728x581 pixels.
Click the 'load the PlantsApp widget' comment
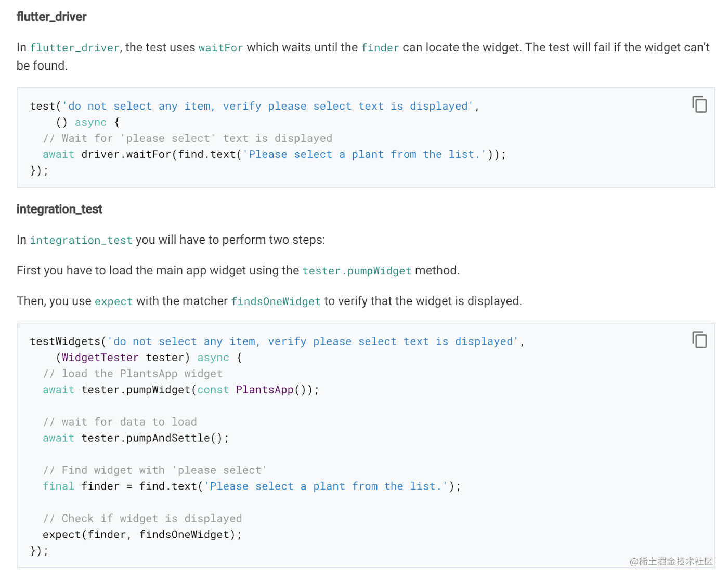[x=133, y=374]
